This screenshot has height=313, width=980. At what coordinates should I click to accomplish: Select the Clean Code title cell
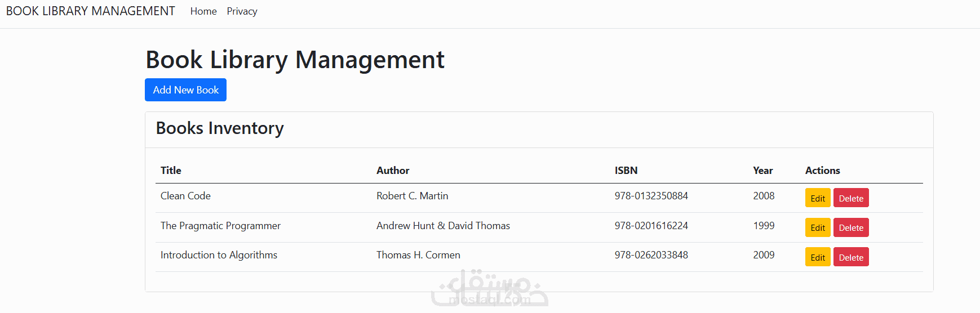pos(185,196)
